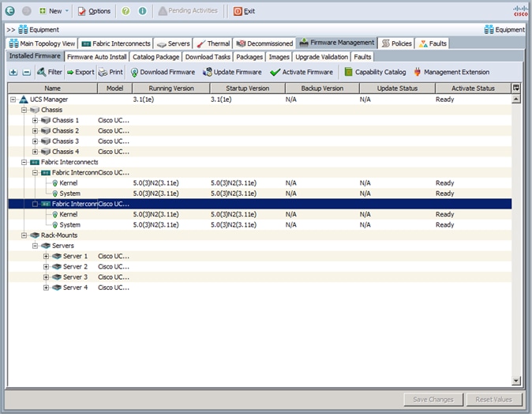Sort by the Backup Version column header
Image resolution: width=532 pixels, height=414 pixels.
[x=322, y=88]
